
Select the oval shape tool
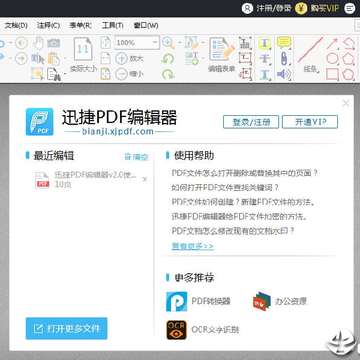(332, 59)
